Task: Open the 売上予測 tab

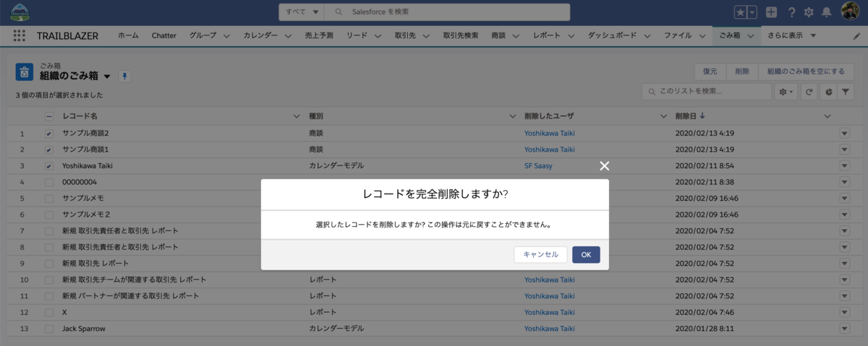Action: (x=319, y=35)
